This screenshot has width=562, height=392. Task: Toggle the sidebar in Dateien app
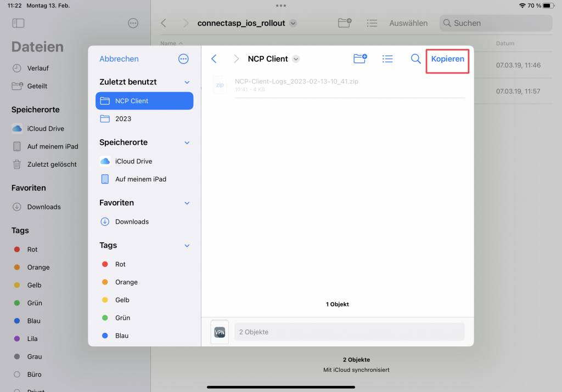pyautogui.click(x=18, y=23)
